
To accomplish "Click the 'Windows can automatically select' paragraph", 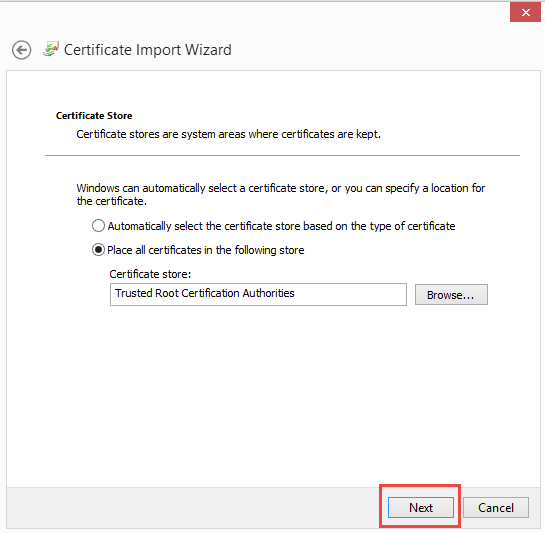I will point(280,194).
